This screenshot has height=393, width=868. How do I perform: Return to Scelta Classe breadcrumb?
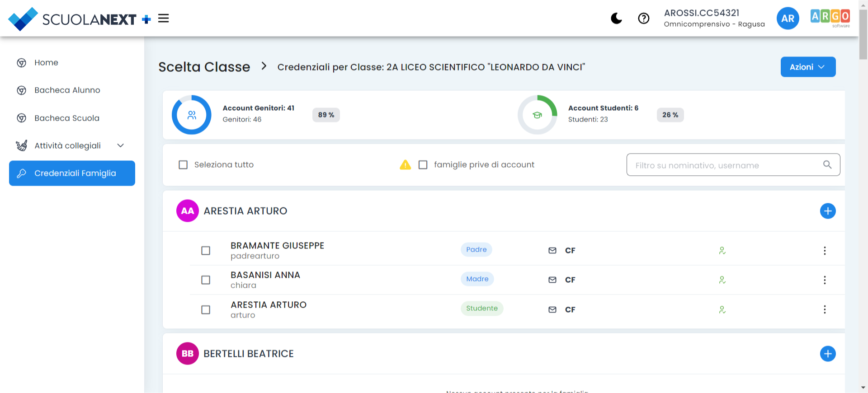[204, 67]
